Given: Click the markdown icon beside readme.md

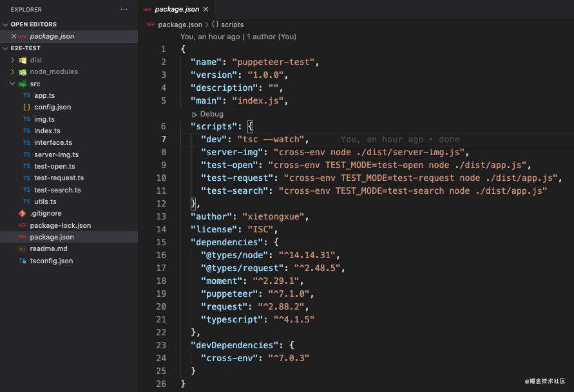Looking at the screenshot, I should pyautogui.click(x=23, y=248).
